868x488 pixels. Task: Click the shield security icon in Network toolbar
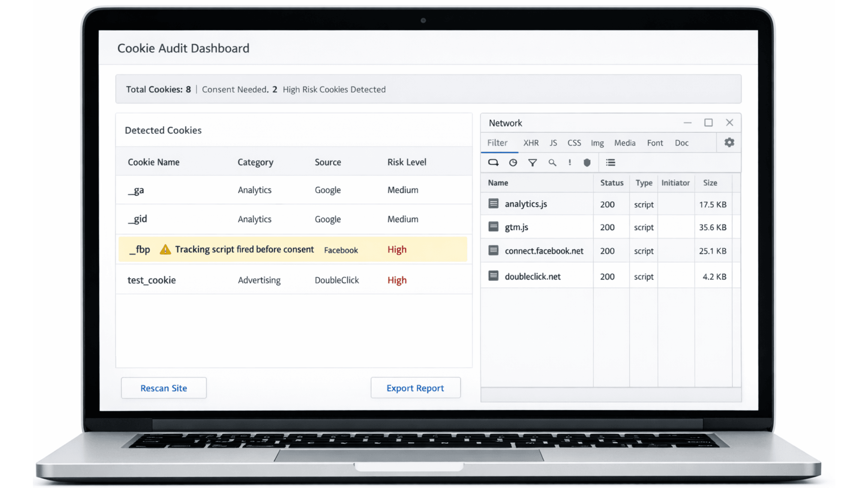click(x=587, y=162)
